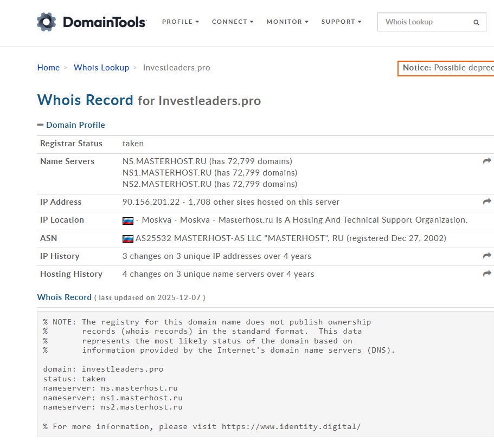494x448 pixels.
Task: Click the IP Address share arrow
Action: pos(486,202)
